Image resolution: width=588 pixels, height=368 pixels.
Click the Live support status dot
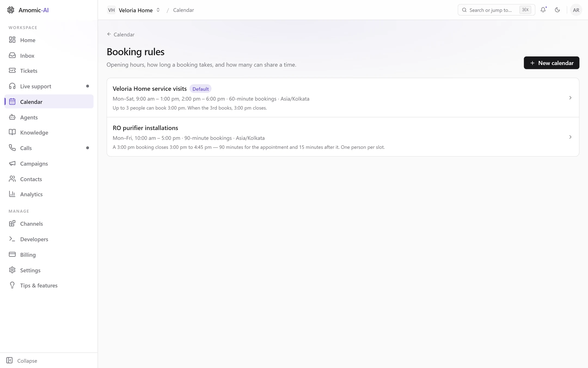pyautogui.click(x=87, y=86)
